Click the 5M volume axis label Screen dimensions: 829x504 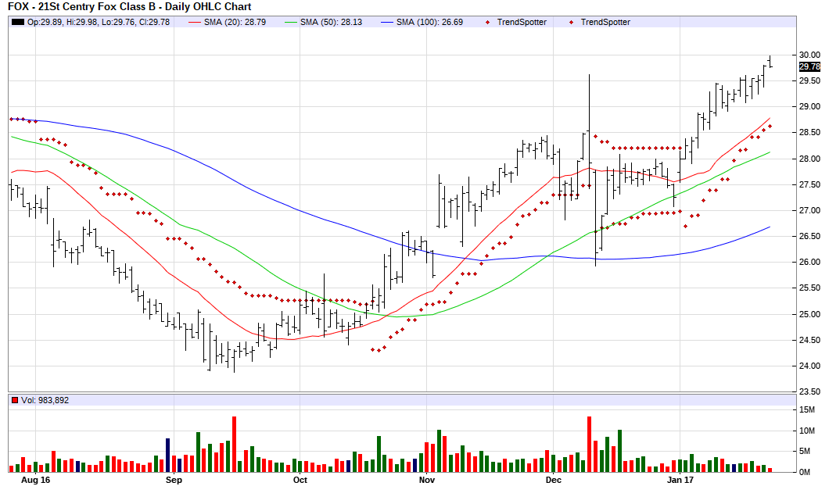coord(805,451)
